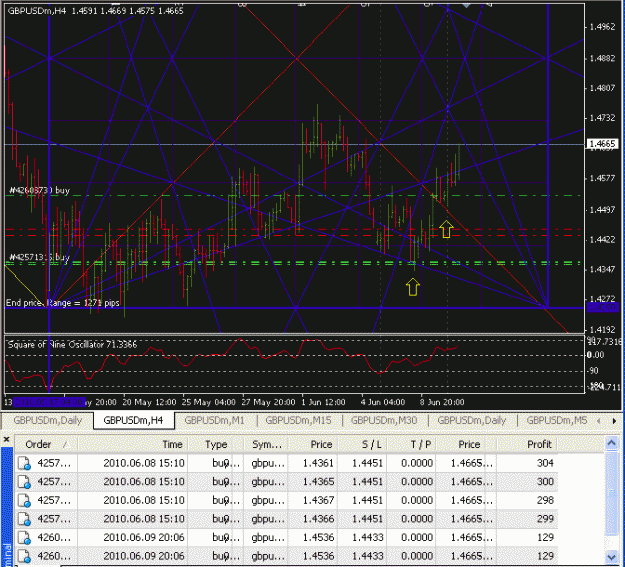Click the 1.4962 price axis label

602,27
